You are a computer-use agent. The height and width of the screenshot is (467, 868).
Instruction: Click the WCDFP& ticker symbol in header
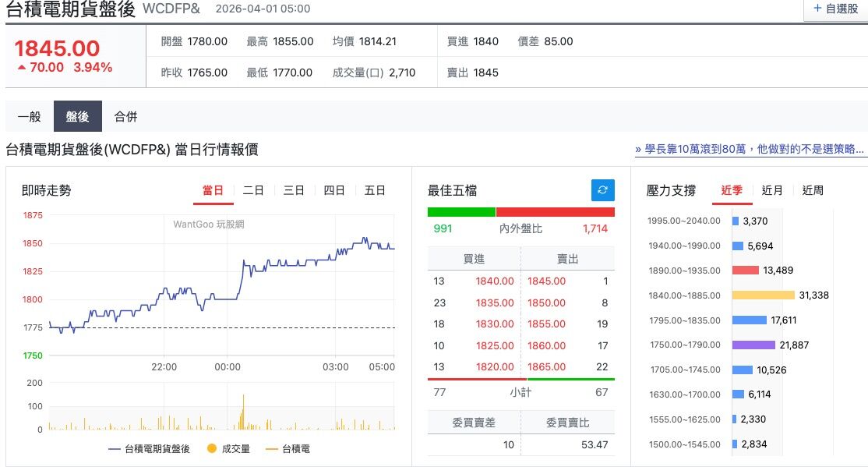[x=171, y=9]
